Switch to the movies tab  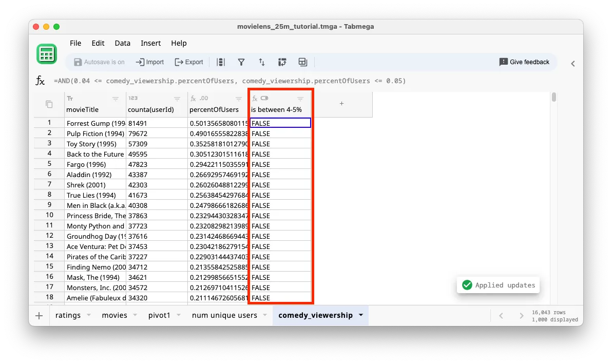pos(114,315)
